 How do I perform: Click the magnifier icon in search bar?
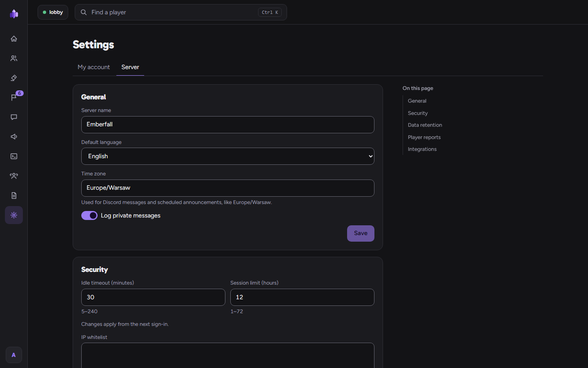click(84, 12)
